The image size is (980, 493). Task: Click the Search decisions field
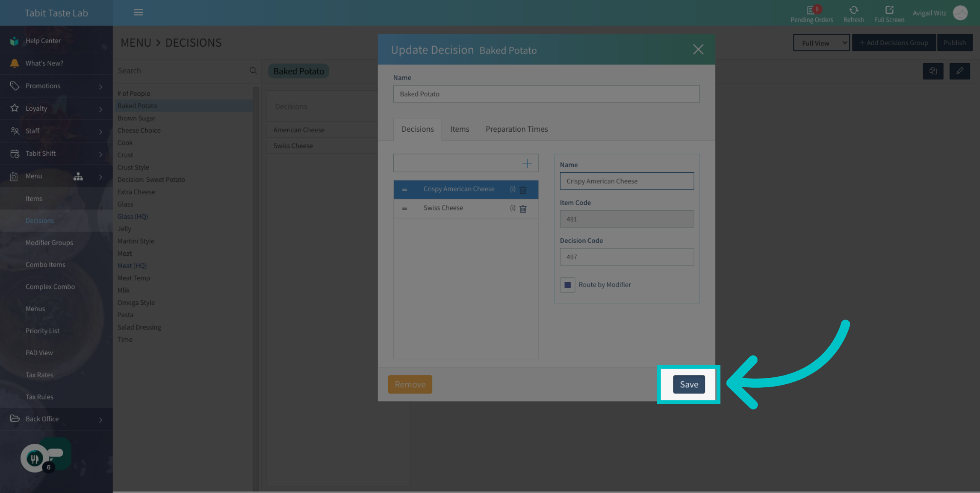182,71
